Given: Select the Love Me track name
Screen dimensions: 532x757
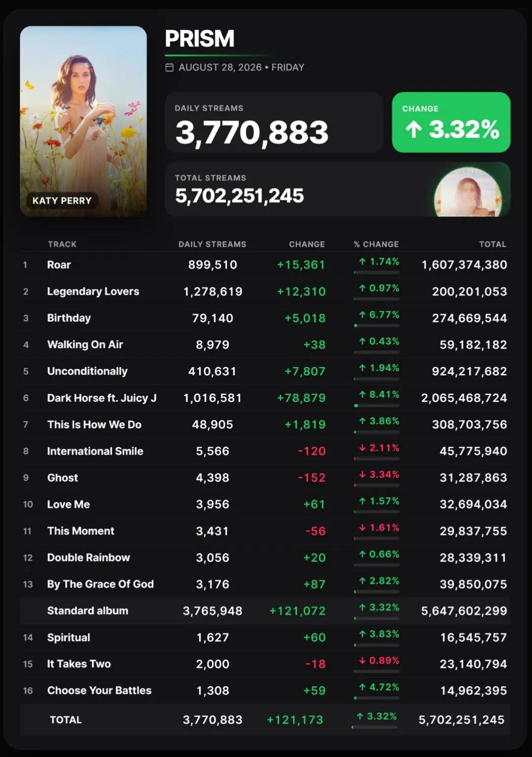Looking at the screenshot, I should click(68, 504).
